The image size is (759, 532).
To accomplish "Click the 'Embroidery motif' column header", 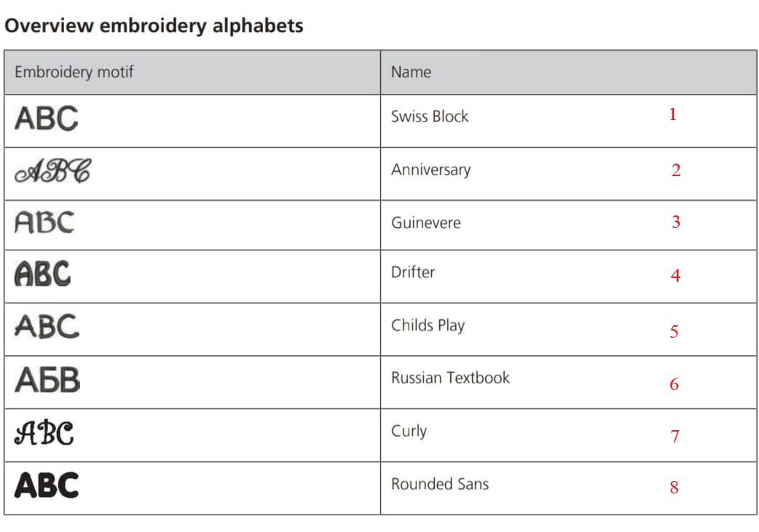I will (x=74, y=72).
